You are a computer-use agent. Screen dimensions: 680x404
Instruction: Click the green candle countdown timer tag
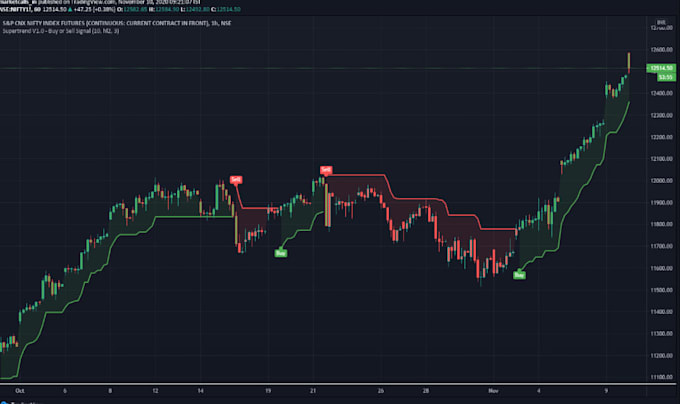666,77
